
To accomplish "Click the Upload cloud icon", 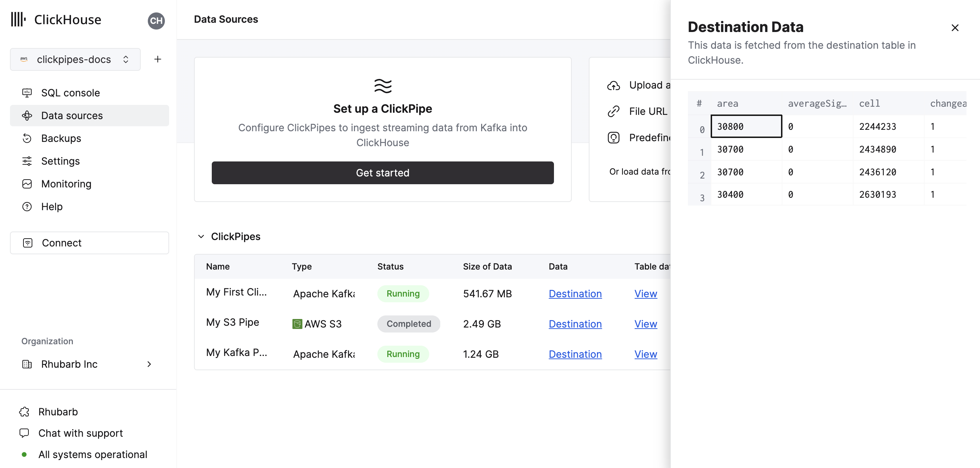I will (613, 85).
